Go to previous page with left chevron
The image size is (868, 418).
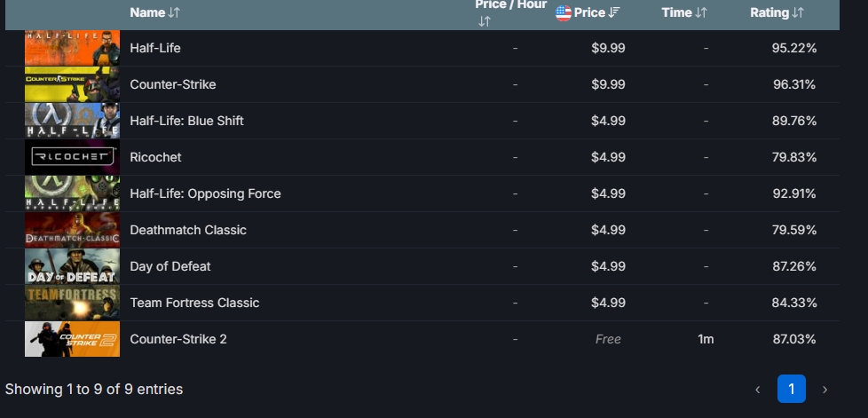pos(758,390)
